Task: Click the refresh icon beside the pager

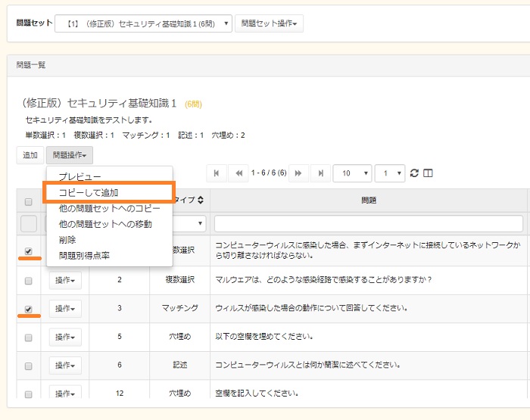Action: click(414, 173)
